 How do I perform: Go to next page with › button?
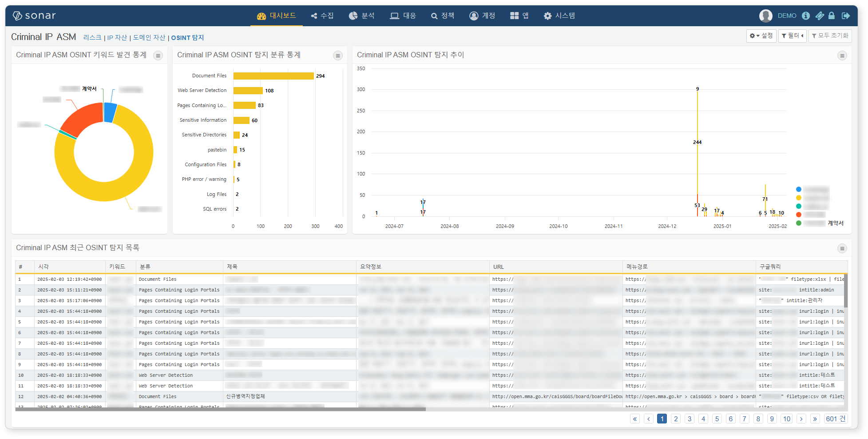tap(801, 419)
